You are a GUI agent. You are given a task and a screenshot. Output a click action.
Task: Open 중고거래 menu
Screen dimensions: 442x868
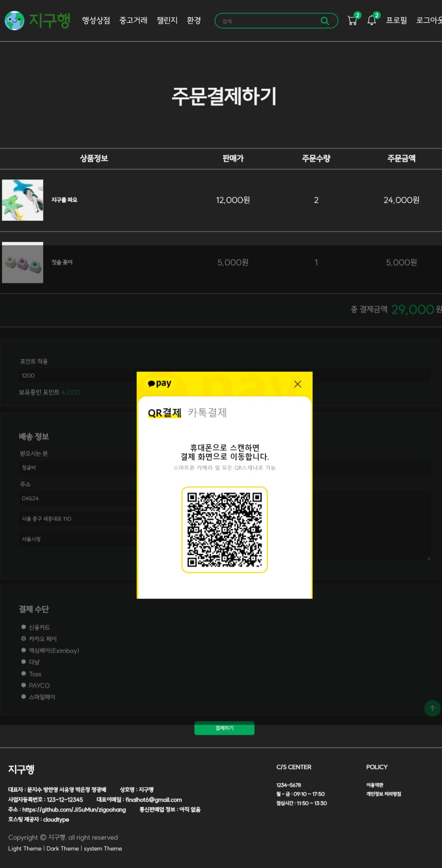(x=134, y=21)
